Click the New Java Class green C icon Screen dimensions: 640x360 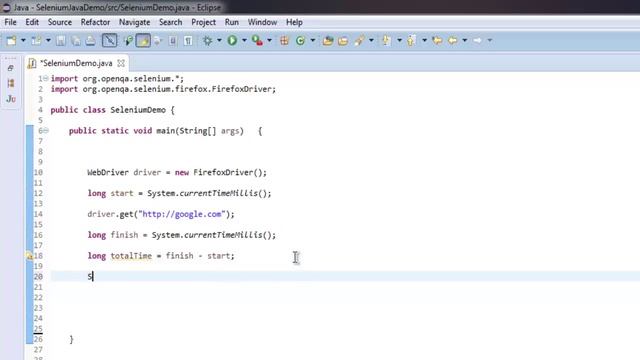click(x=300, y=40)
